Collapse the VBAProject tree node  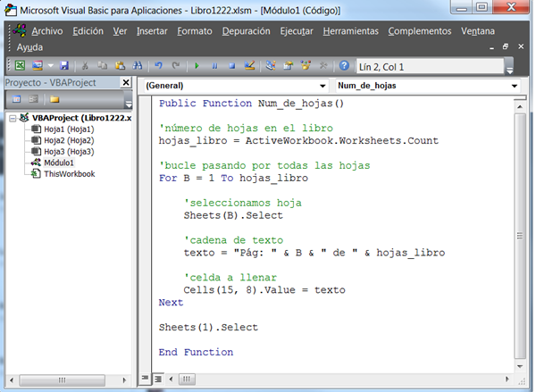coord(11,118)
